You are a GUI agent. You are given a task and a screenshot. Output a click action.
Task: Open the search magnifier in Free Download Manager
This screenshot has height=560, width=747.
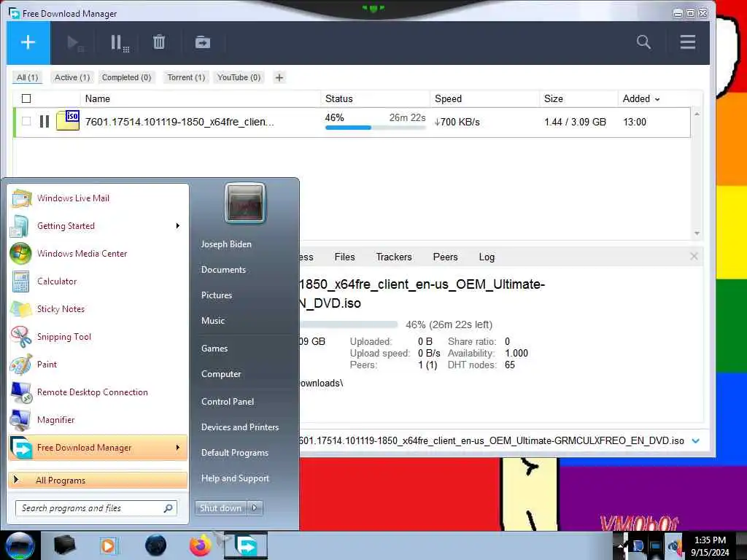click(643, 42)
